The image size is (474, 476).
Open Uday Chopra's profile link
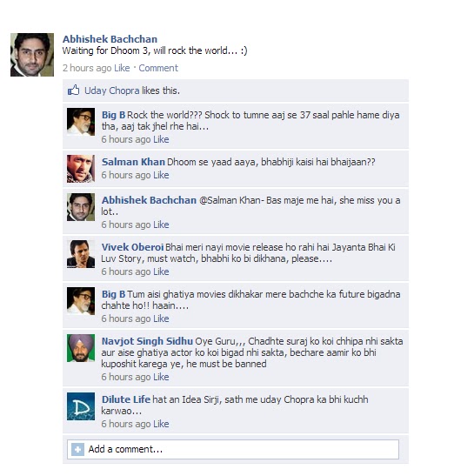tap(111, 91)
